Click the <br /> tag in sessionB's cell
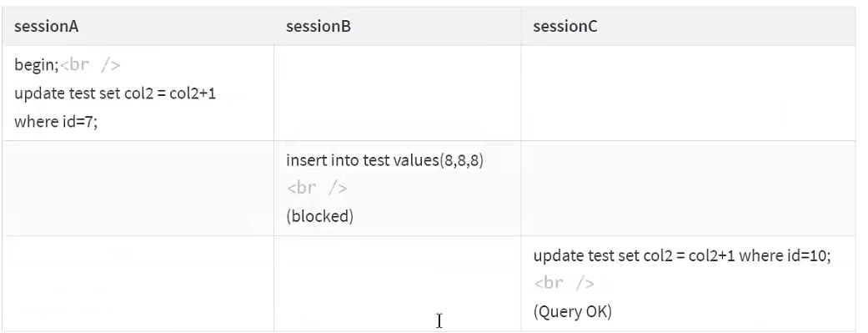Screen dimensions: 868x333 click(317, 189)
